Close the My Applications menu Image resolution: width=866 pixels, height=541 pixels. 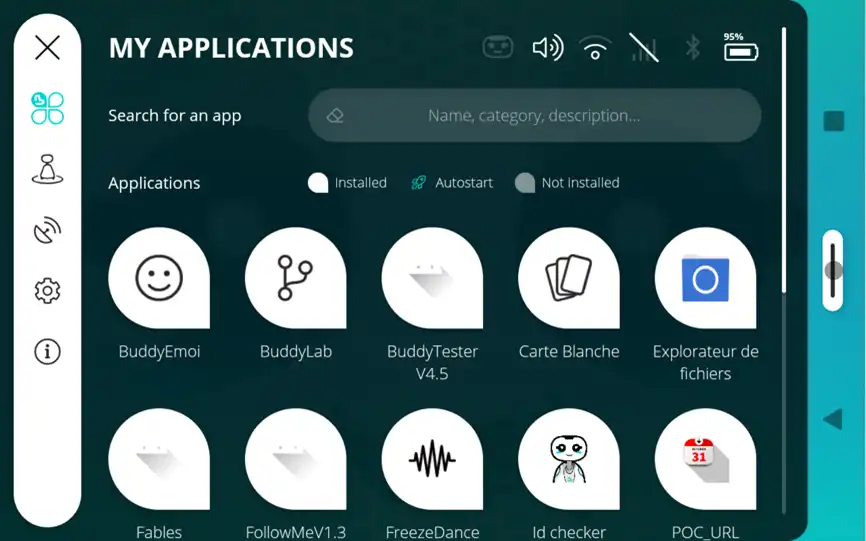[47, 47]
